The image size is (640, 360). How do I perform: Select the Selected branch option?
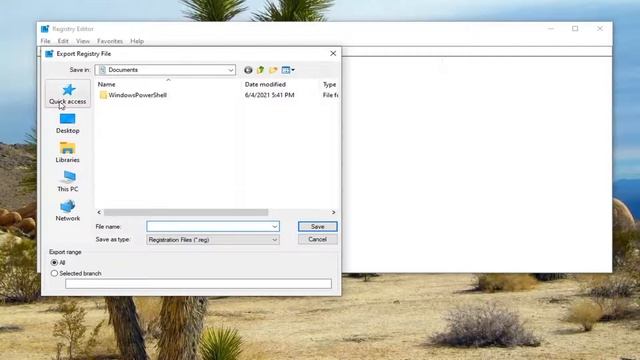(x=54, y=273)
